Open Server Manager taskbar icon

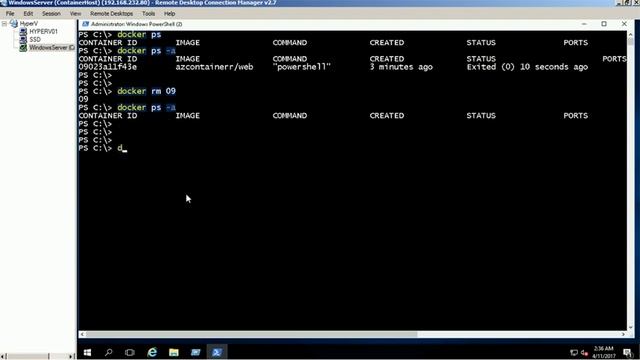click(x=196, y=352)
